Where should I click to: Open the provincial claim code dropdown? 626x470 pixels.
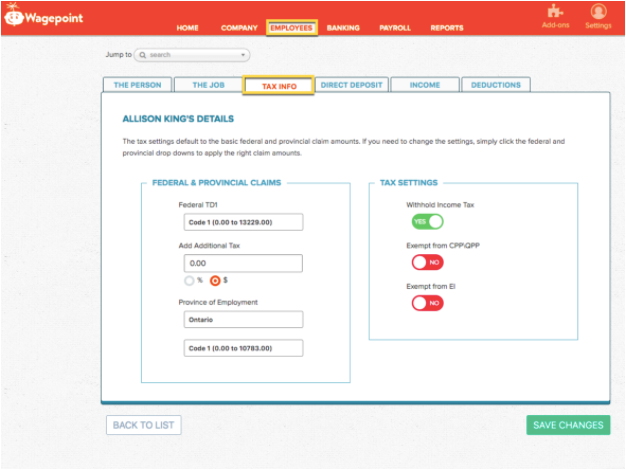[243, 348]
